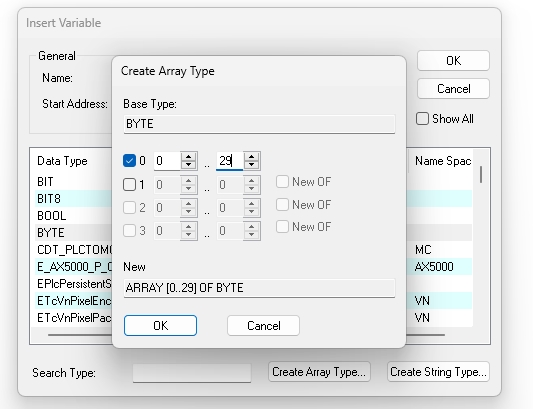Select BIT8 in the data type list
Viewport: 533px width, 409px height.
pos(73,199)
